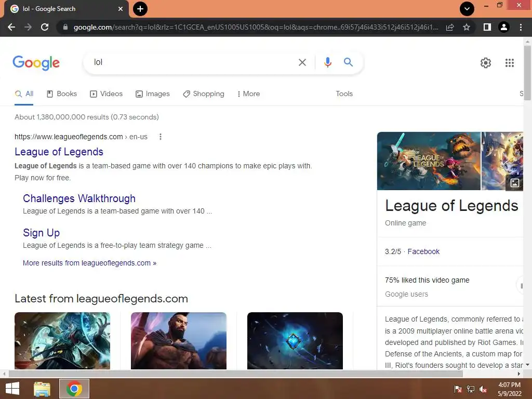
Task: Open Chrome three-dot menu
Action: 521,27
